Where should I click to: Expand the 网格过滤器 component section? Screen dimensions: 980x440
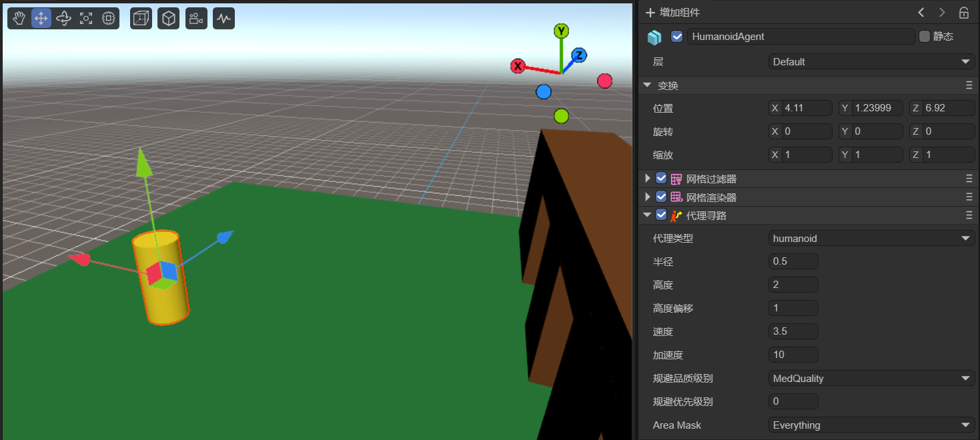(647, 179)
